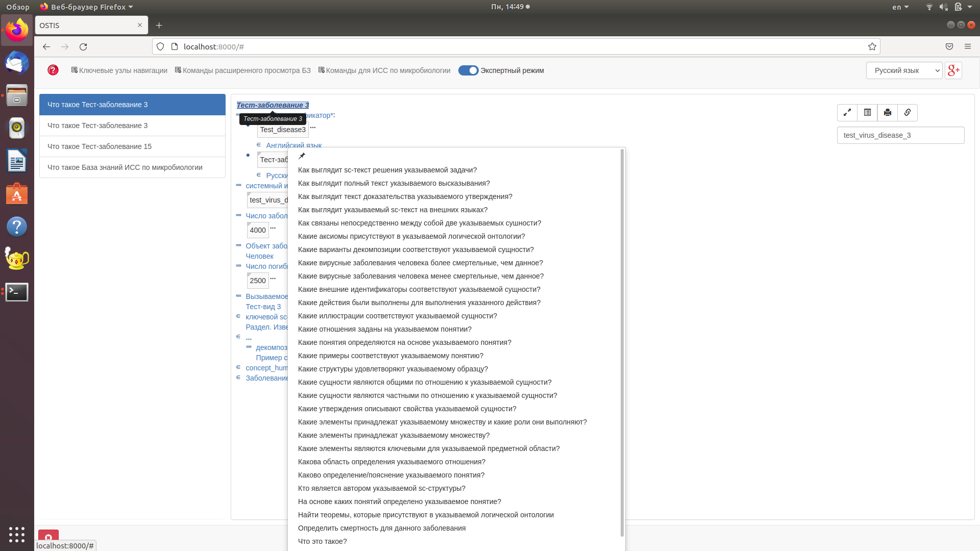Click the print icon in the right panel
This screenshot has width=980, height=551.
point(887,113)
